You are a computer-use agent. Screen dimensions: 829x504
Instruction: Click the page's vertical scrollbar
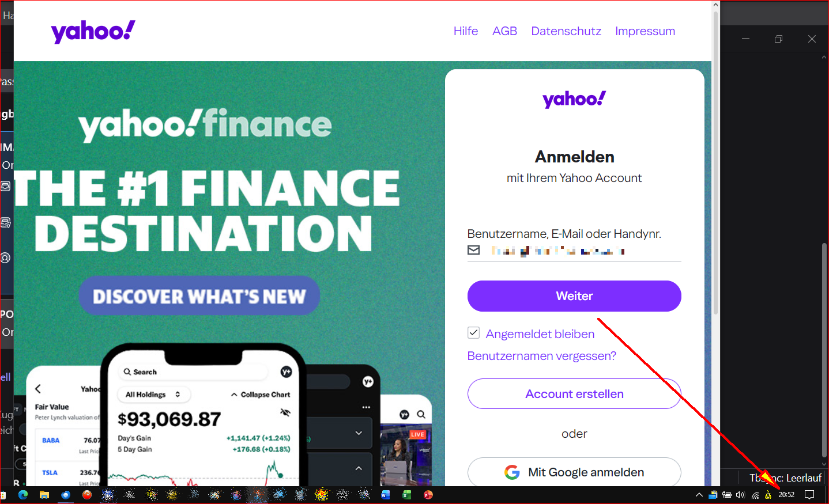coord(715,161)
